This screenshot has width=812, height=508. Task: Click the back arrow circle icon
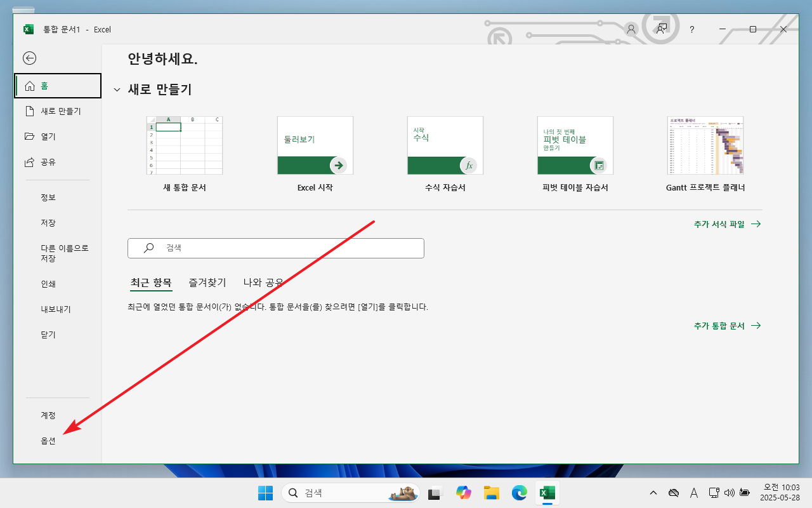(x=30, y=58)
